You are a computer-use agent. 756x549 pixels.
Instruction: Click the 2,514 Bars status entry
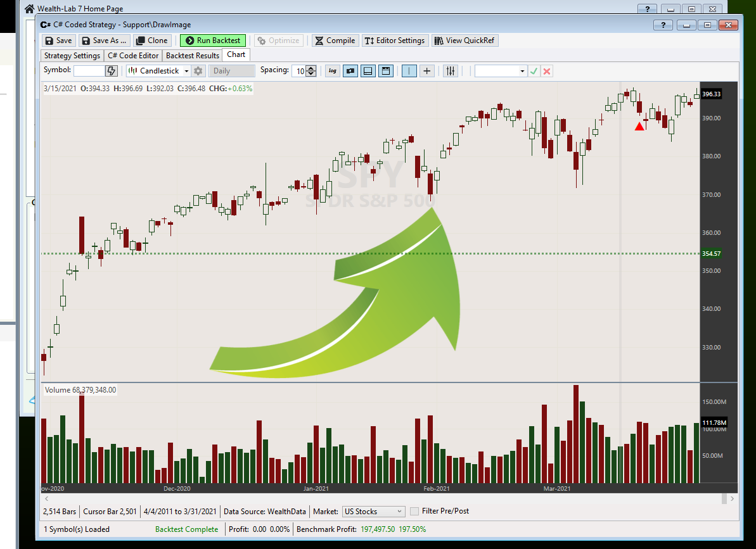point(60,512)
